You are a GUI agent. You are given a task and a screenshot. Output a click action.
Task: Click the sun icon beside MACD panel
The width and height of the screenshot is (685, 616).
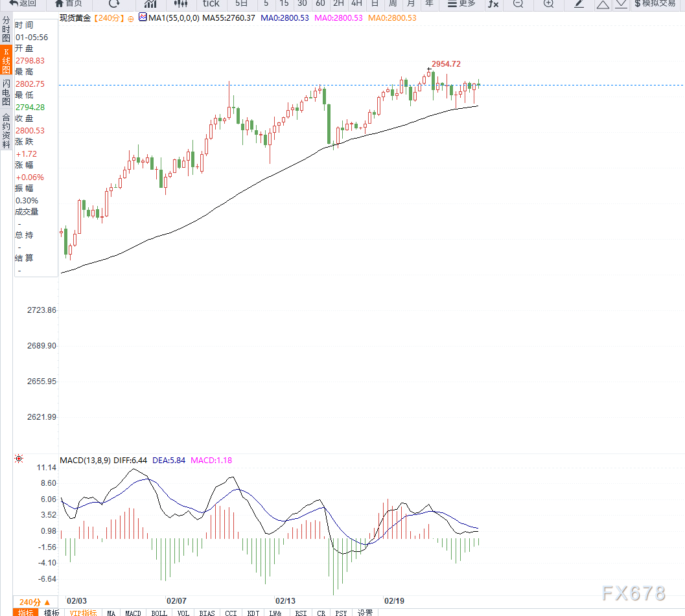(x=19, y=459)
